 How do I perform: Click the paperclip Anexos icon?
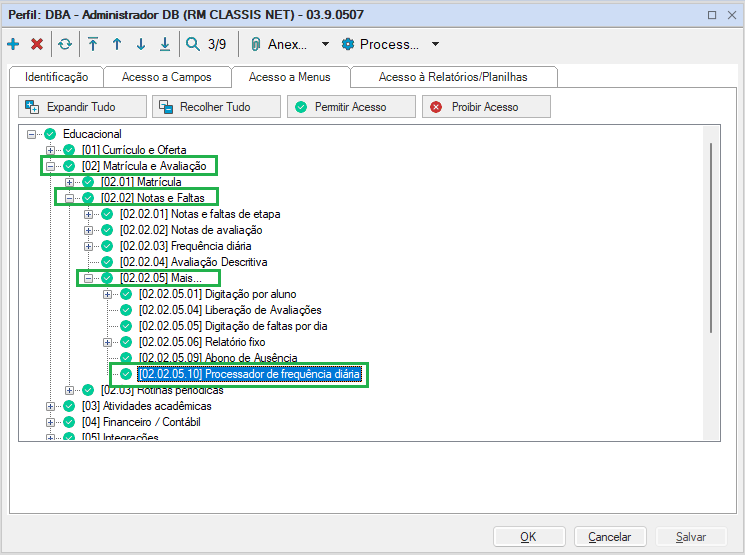pyautogui.click(x=256, y=44)
